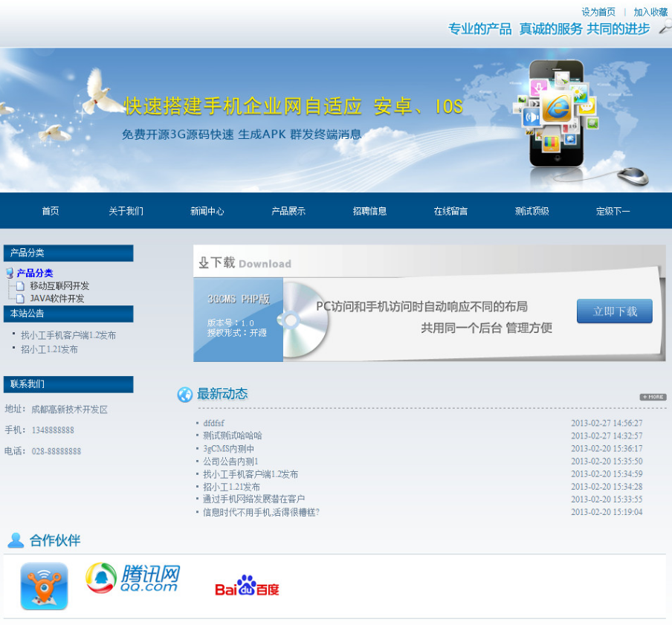Open 产品展示 in the navigation bar
Viewport: 672px width, 625px height.
pos(288,211)
